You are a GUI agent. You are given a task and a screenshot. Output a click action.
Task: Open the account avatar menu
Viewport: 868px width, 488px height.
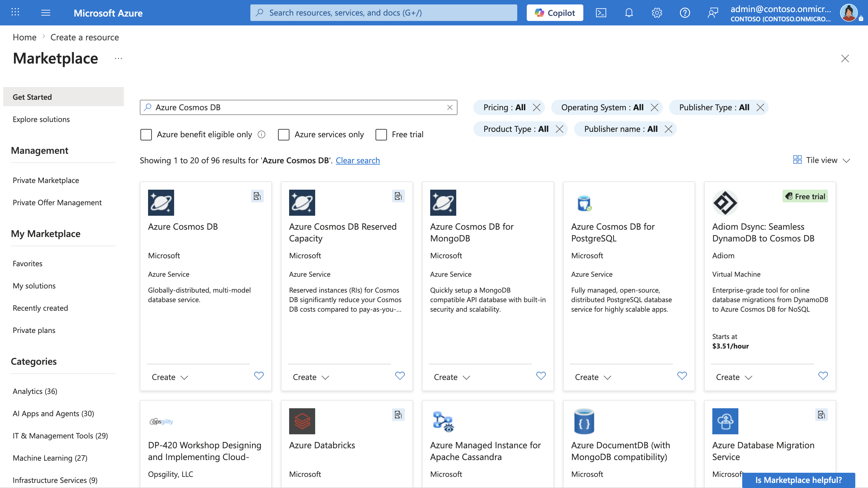[850, 13]
